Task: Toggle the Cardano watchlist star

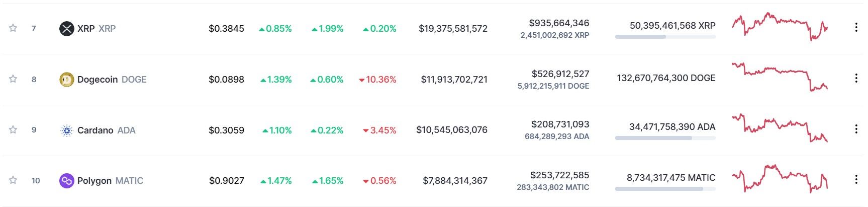Action: pos(13,129)
